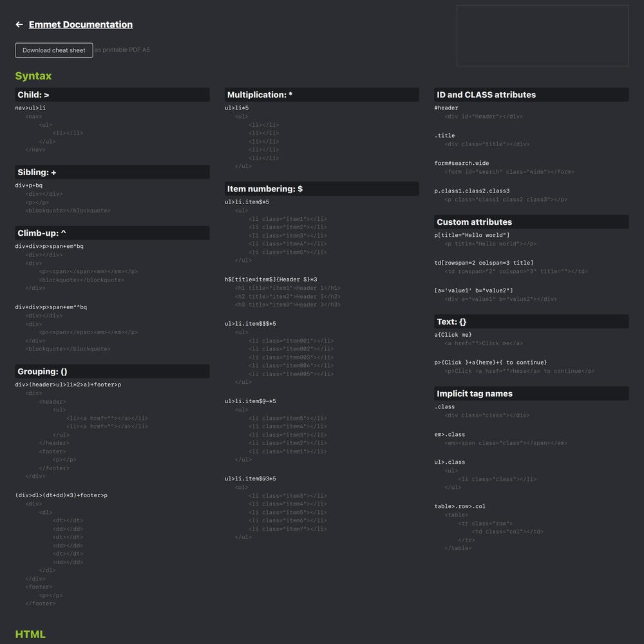Click the 'Child: >' heading
This screenshot has height=644, width=644.
(112, 95)
